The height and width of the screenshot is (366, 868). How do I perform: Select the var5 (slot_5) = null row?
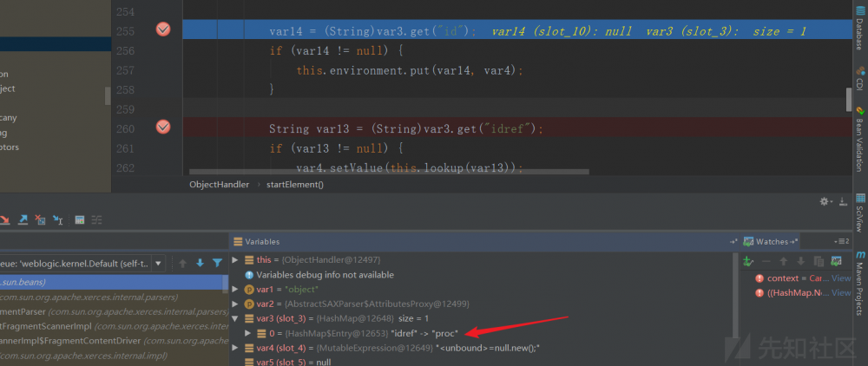[288, 363]
